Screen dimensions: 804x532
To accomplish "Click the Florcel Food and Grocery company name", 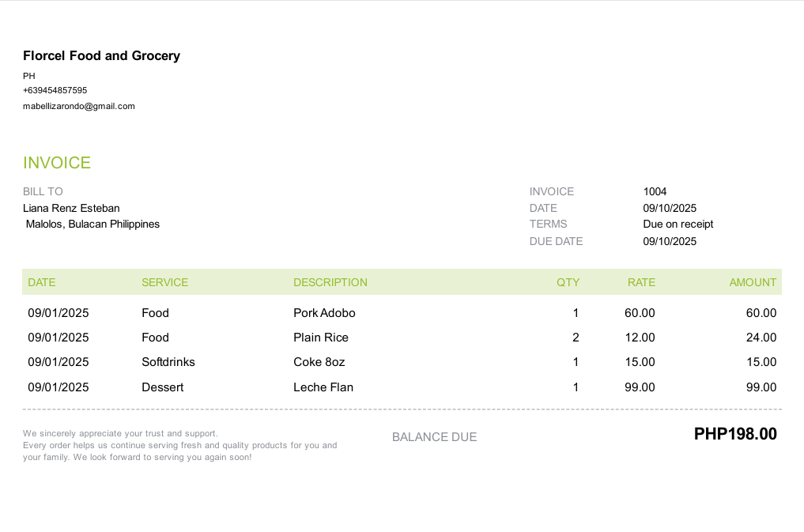I will (101, 56).
